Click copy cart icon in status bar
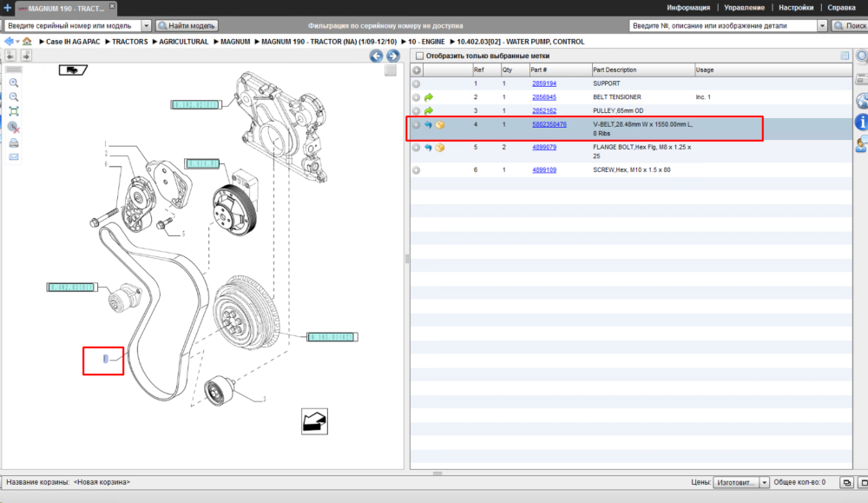This screenshot has width=868, height=503. pos(847,482)
